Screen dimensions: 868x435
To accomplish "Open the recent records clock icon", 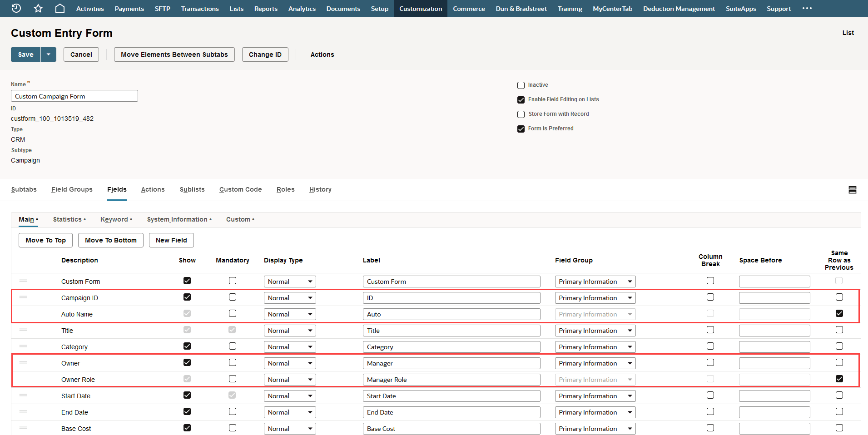I will [x=16, y=8].
